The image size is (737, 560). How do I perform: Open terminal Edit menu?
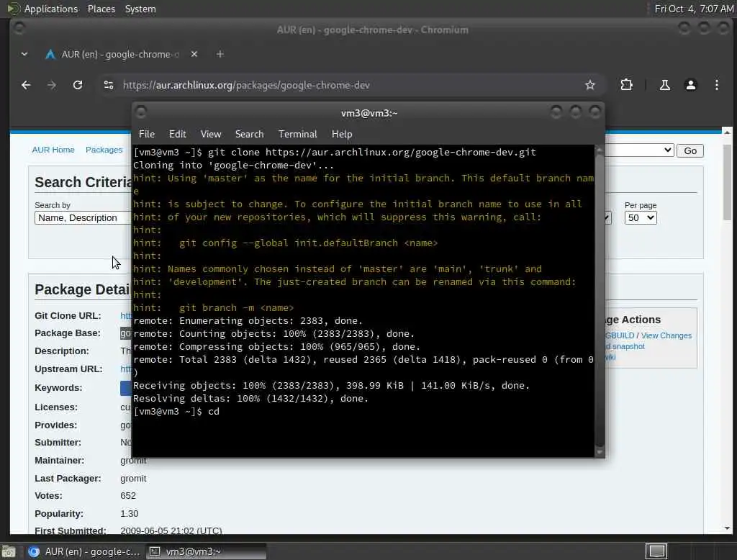[177, 134]
